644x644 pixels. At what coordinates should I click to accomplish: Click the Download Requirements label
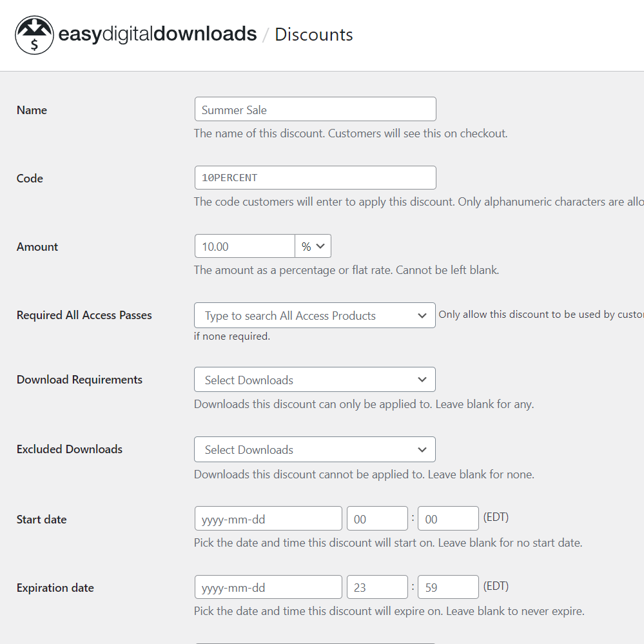(x=79, y=379)
